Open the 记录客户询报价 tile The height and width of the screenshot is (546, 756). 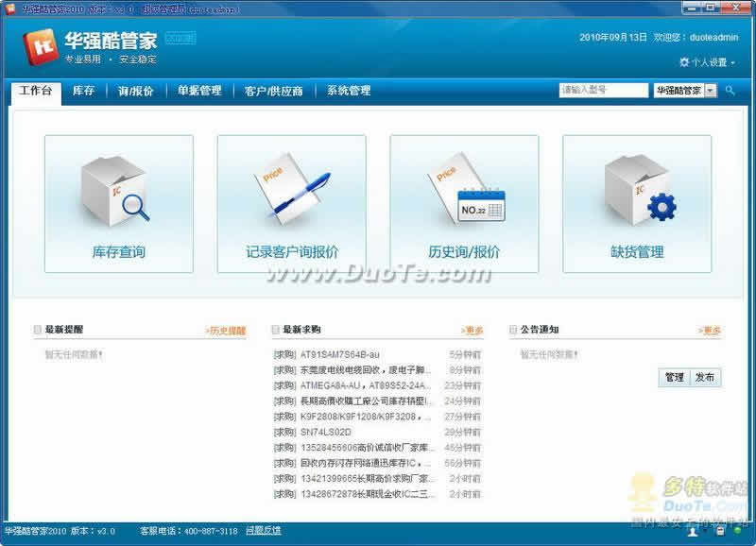pos(291,204)
